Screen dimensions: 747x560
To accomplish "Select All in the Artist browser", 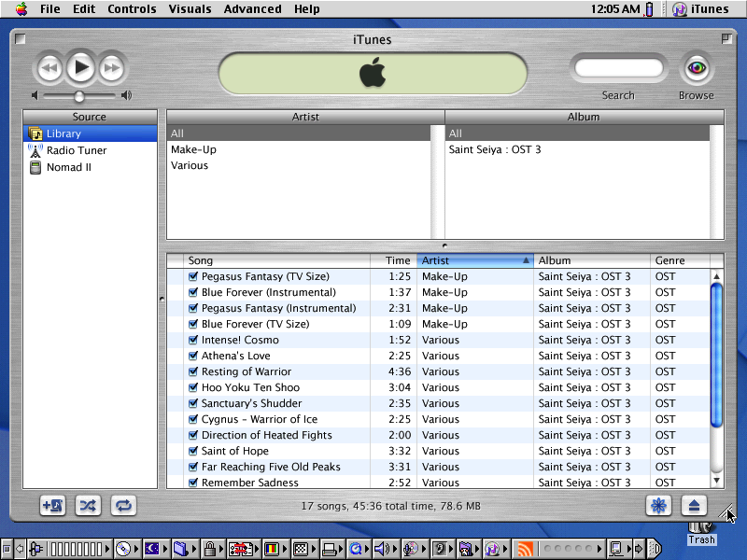I will tap(299, 133).
